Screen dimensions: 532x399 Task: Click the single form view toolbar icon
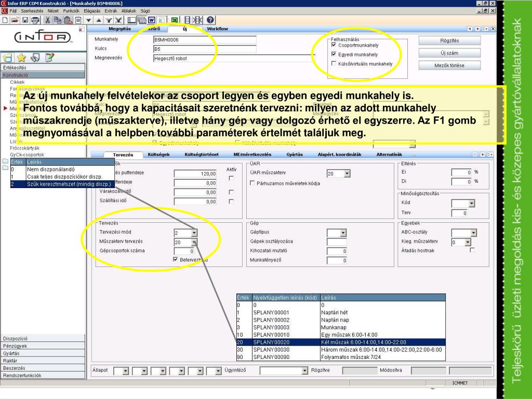click(131, 20)
